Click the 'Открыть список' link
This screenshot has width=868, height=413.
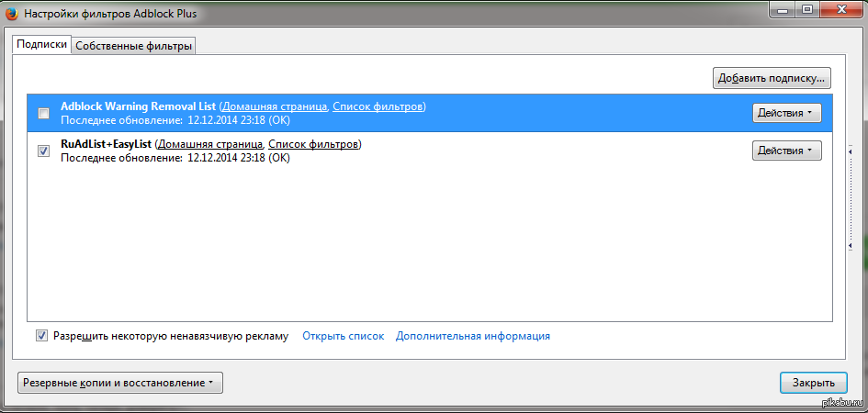coord(343,336)
